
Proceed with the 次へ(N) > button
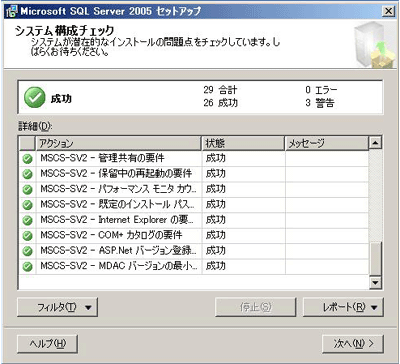[x=353, y=344]
